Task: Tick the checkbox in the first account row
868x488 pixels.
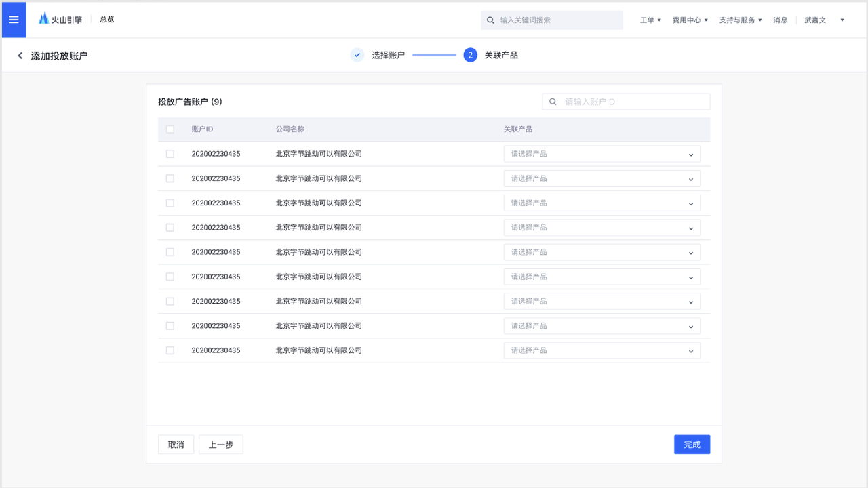Action: pyautogui.click(x=170, y=154)
